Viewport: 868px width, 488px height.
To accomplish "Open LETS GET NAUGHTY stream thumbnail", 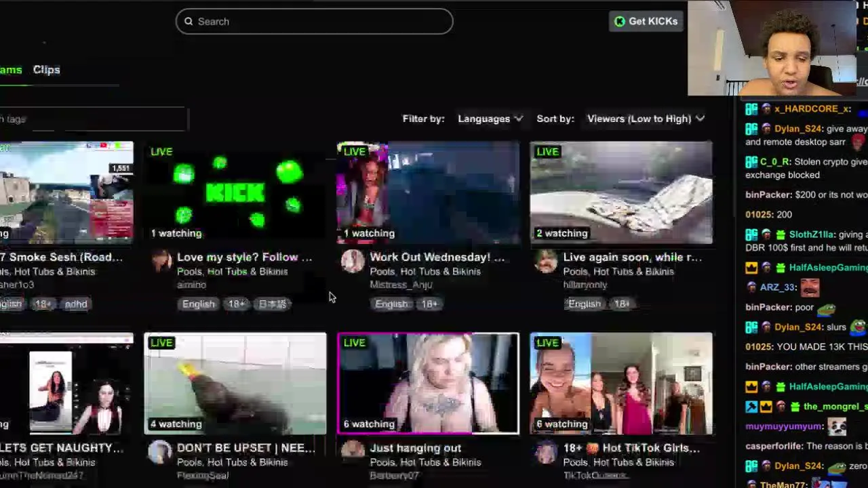I will pyautogui.click(x=66, y=384).
